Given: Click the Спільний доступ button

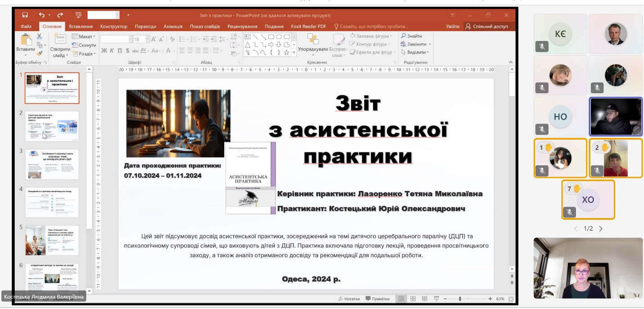Looking at the screenshot, I should pyautogui.click(x=486, y=27).
